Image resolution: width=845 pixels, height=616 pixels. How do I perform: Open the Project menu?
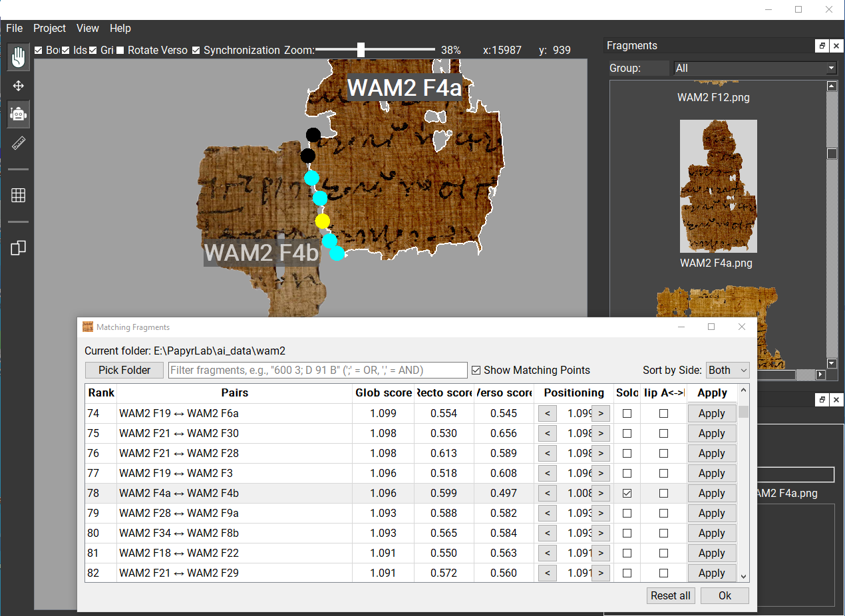click(49, 28)
